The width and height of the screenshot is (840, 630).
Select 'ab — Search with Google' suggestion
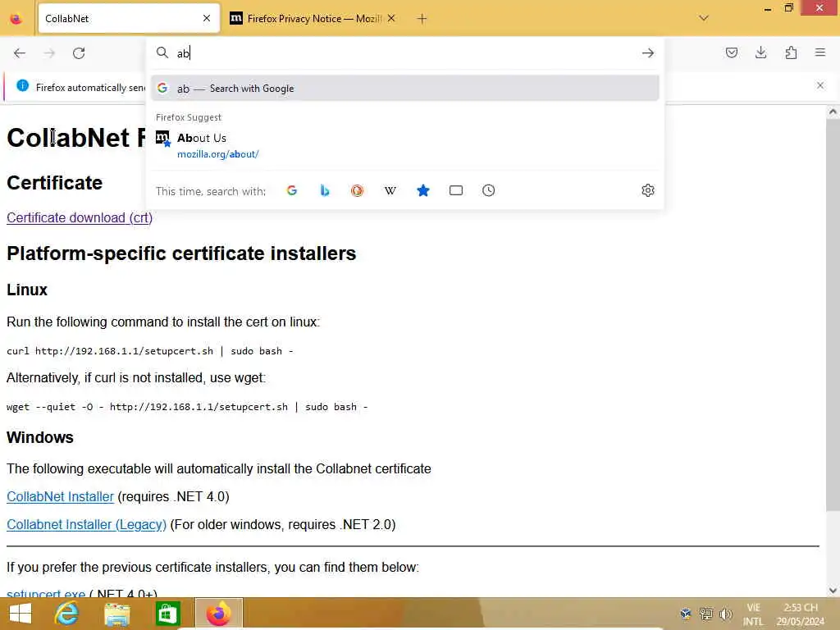point(404,89)
